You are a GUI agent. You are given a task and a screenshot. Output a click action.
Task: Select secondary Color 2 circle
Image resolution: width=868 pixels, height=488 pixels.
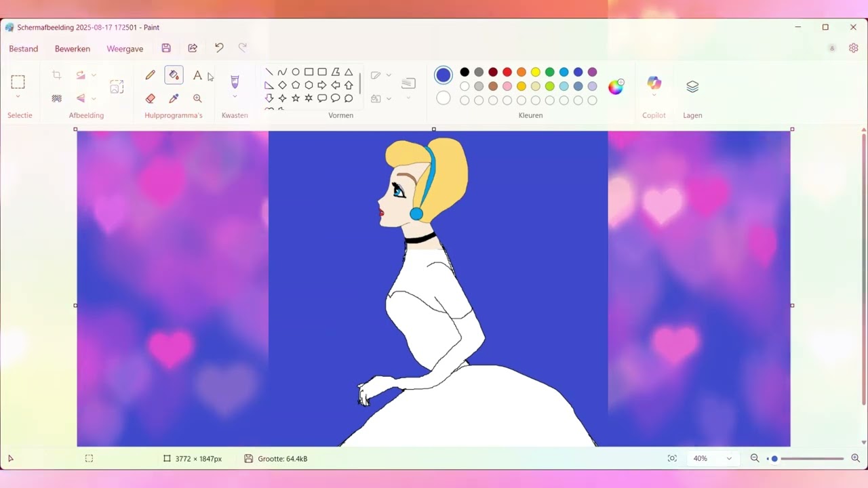tap(443, 98)
